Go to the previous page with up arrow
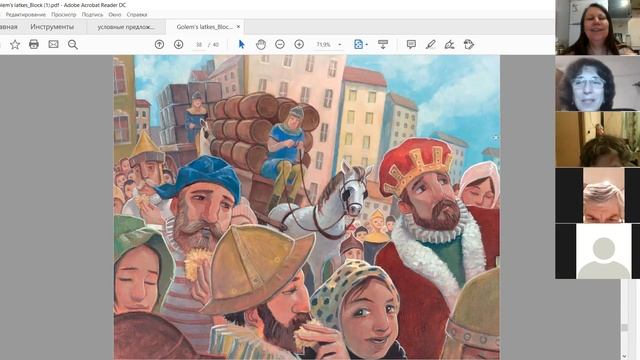Screen dimensions: 640x360 click(160, 44)
